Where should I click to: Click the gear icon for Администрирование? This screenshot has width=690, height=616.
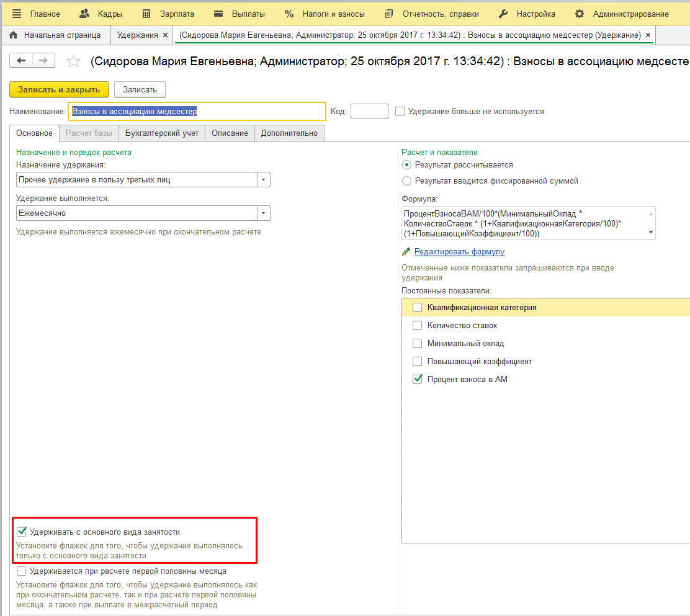tap(580, 14)
